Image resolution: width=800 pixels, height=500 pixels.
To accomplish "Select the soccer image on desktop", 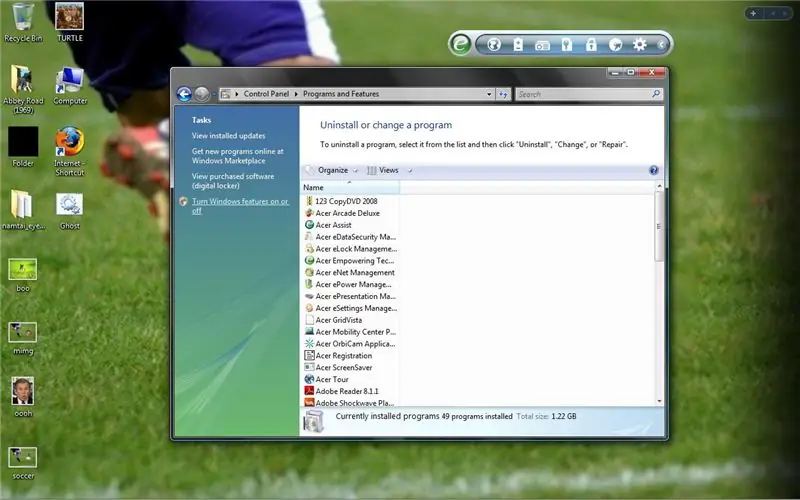I will (23, 463).
